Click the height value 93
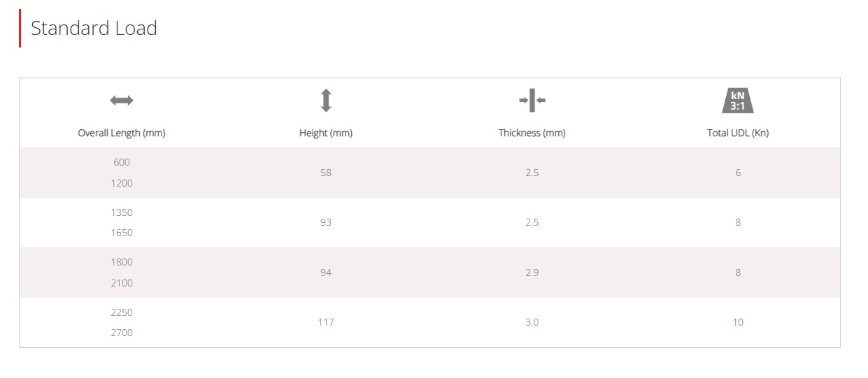This screenshot has height=378, width=868. coord(326,222)
